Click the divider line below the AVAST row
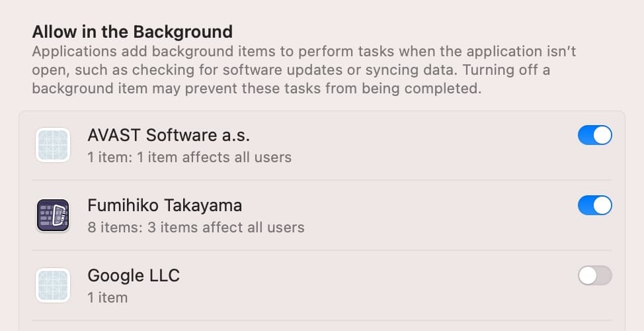This screenshot has width=644, height=331. coord(331,180)
